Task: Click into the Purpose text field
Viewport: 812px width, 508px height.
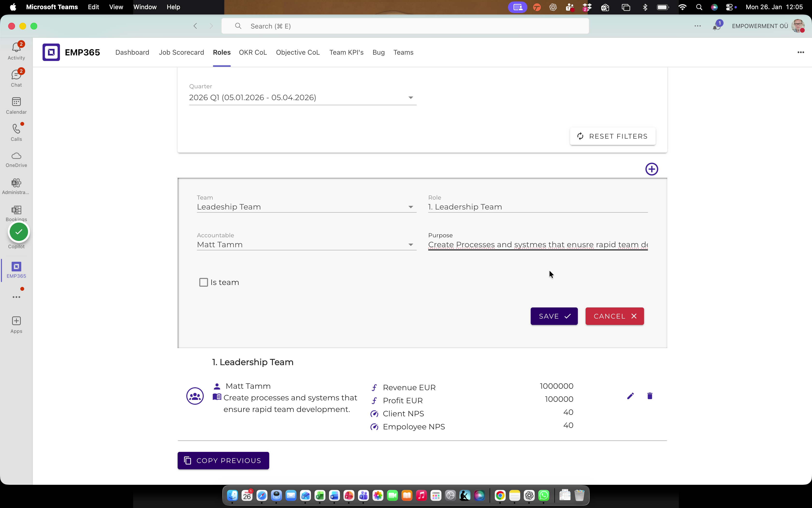Action: (x=537, y=245)
